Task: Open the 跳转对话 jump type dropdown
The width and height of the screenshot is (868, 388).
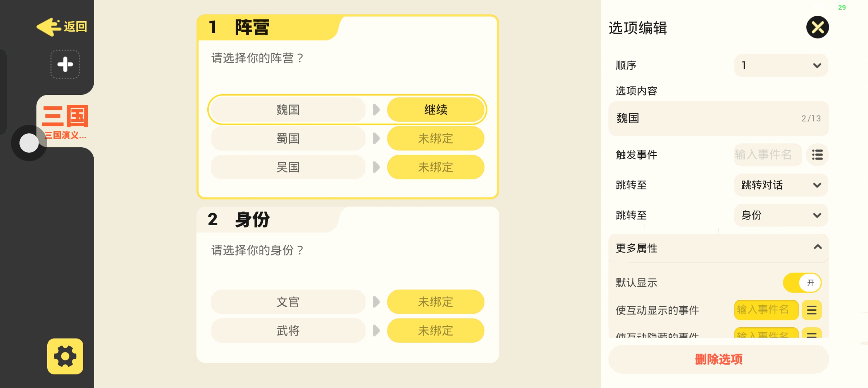Action: 780,185
